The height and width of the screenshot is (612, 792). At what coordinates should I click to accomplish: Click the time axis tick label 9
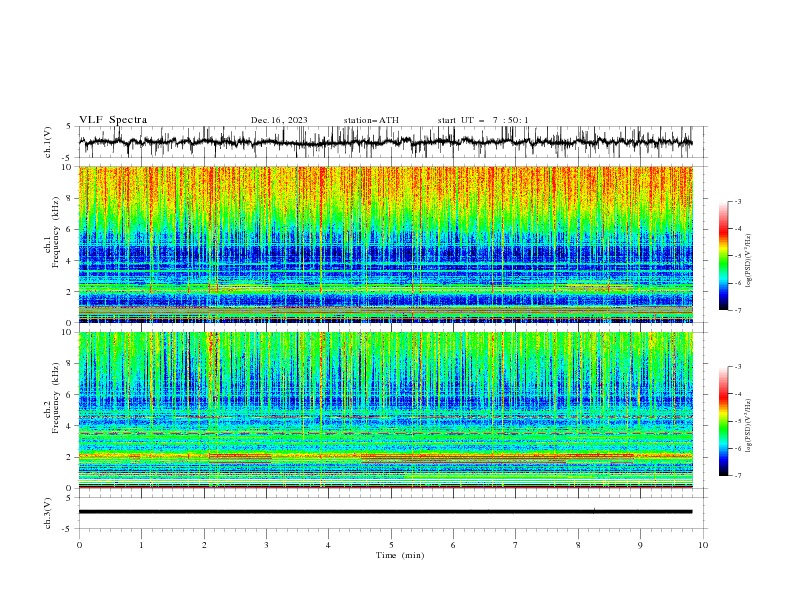tap(640, 545)
